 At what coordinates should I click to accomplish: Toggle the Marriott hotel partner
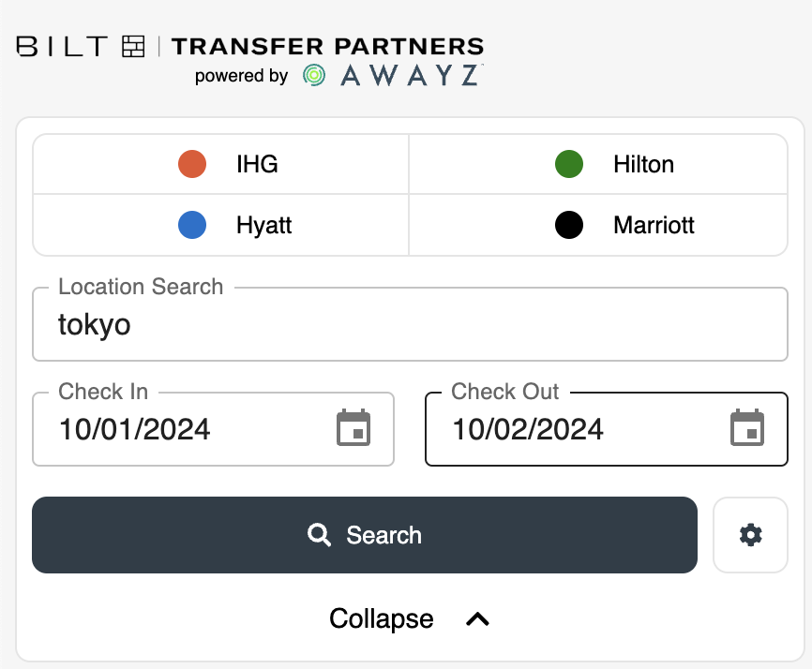pyautogui.click(x=597, y=225)
